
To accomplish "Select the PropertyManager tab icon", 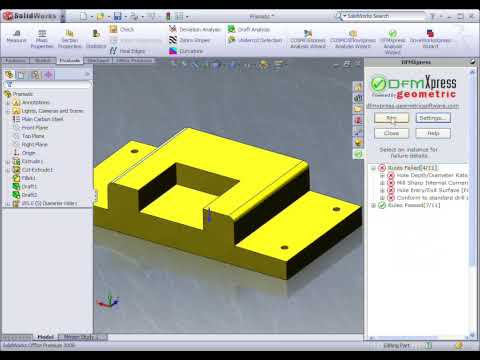I will [x=21, y=75].
